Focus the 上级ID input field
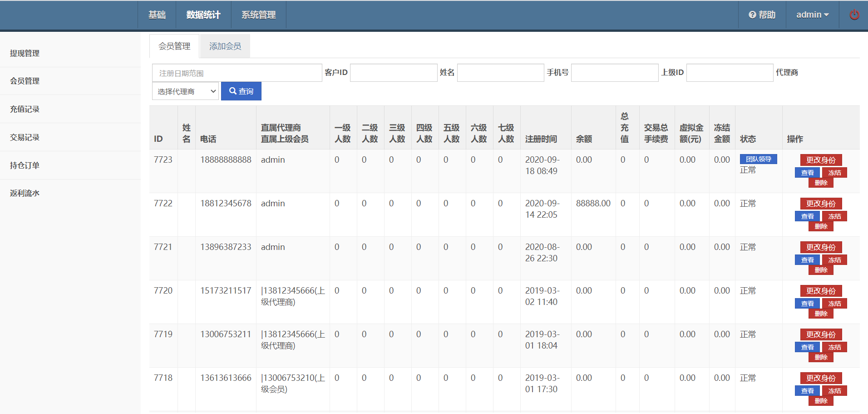This screenshot has width=868, height=414. coord(730,73)
